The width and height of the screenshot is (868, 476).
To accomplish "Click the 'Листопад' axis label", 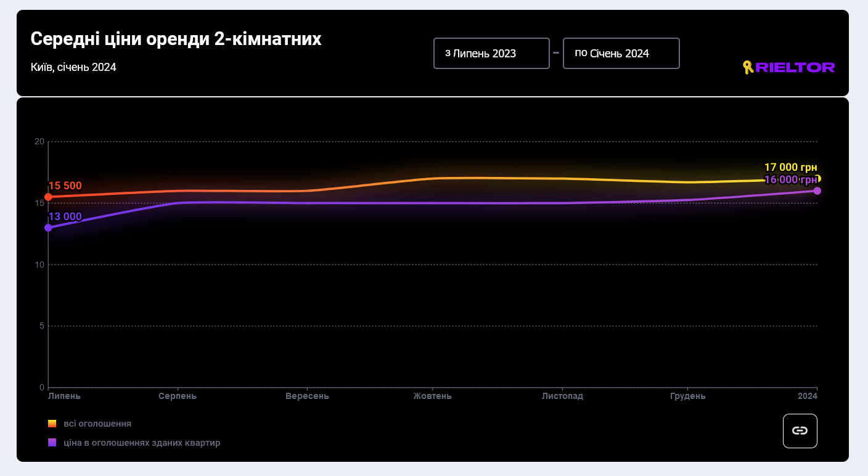I will tap(562, 396).
